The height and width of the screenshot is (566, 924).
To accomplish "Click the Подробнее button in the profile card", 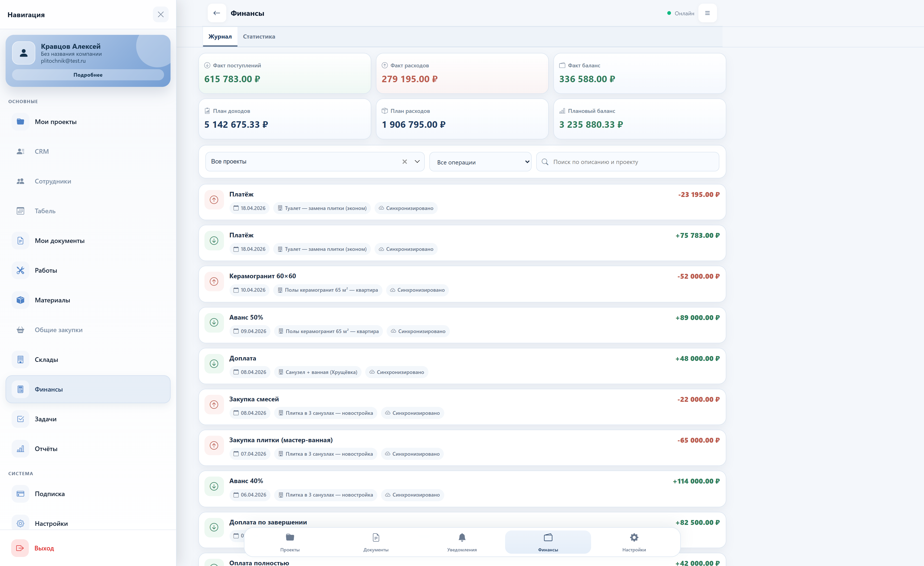I will (x=88, y=75).
